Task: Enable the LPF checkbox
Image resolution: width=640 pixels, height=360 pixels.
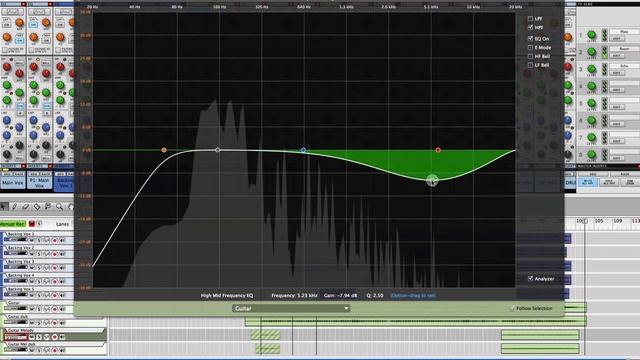Action: click(530, 19)
